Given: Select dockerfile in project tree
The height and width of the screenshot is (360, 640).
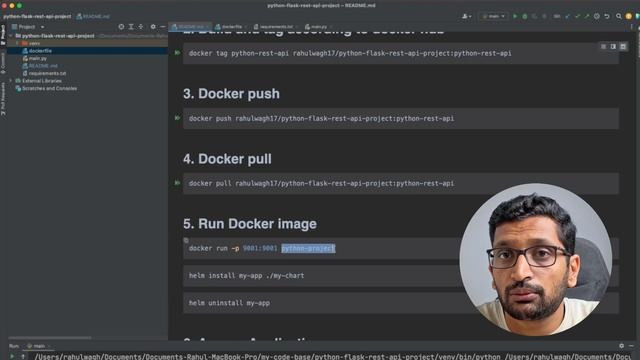Looking at the screenshot, I should [x=40, y=51].
